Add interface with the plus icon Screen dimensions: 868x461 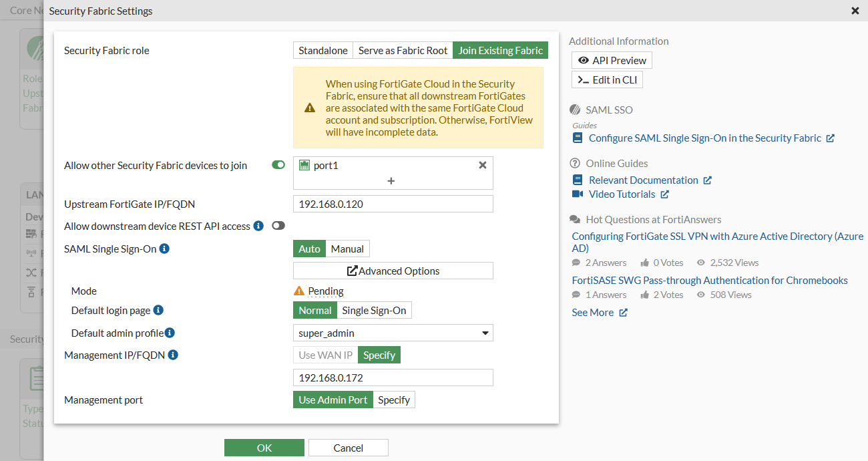point(391,181)
